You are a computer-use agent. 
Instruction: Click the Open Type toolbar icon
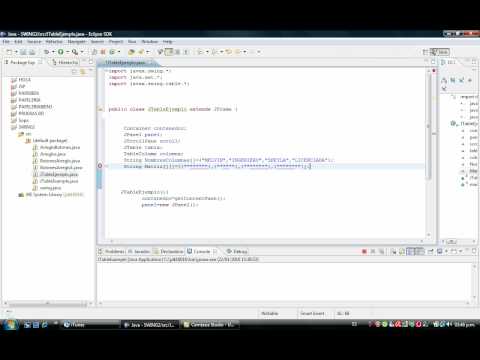131,52
